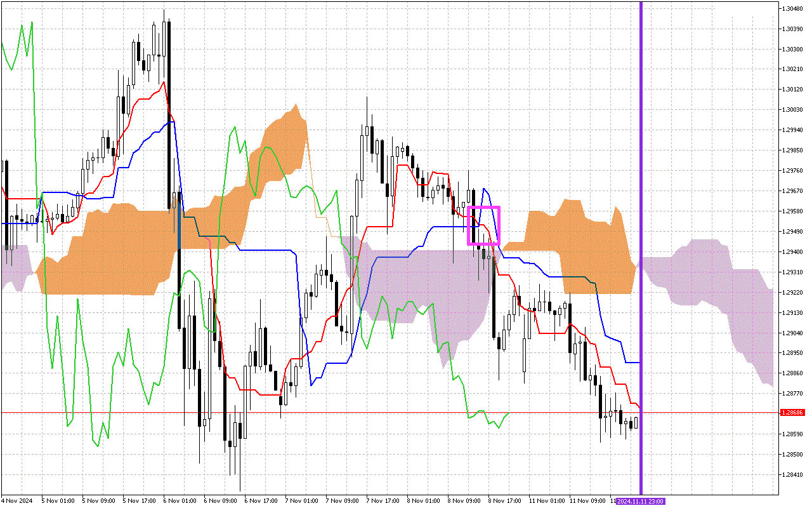Click the 1.29040 price level label
The width and height of the screenshot is (812, 508).
(792, 333)
